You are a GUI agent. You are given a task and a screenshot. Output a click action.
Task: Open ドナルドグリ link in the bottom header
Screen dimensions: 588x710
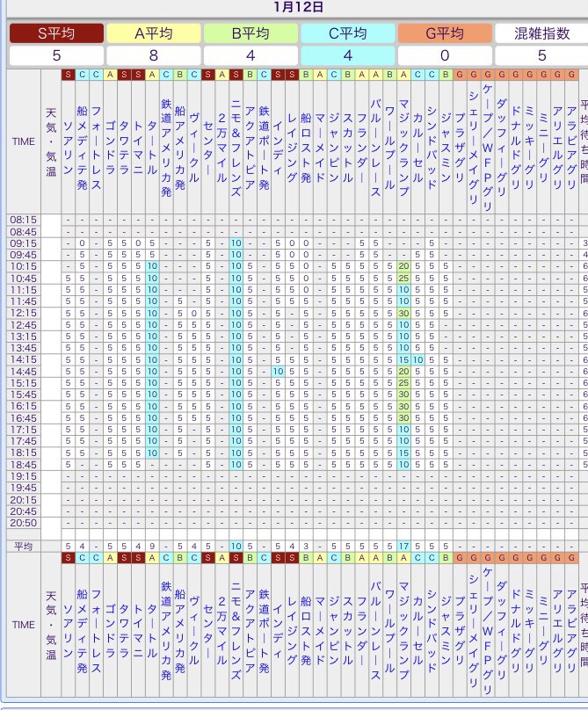click(515, 631)
